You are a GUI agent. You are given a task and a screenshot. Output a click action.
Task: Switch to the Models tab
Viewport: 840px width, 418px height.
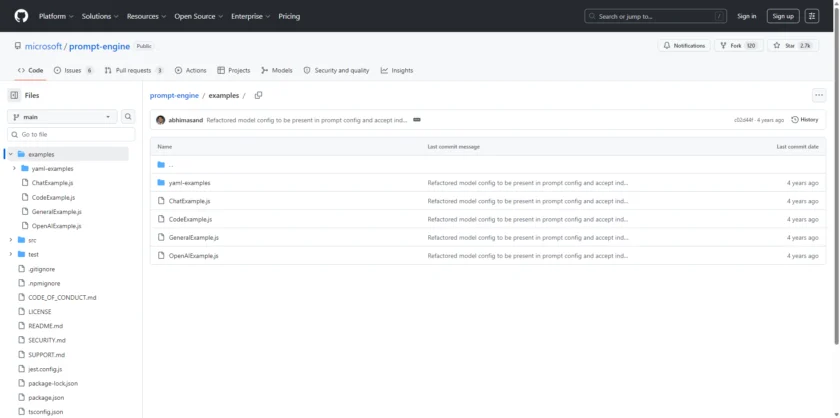pos(276,70)
